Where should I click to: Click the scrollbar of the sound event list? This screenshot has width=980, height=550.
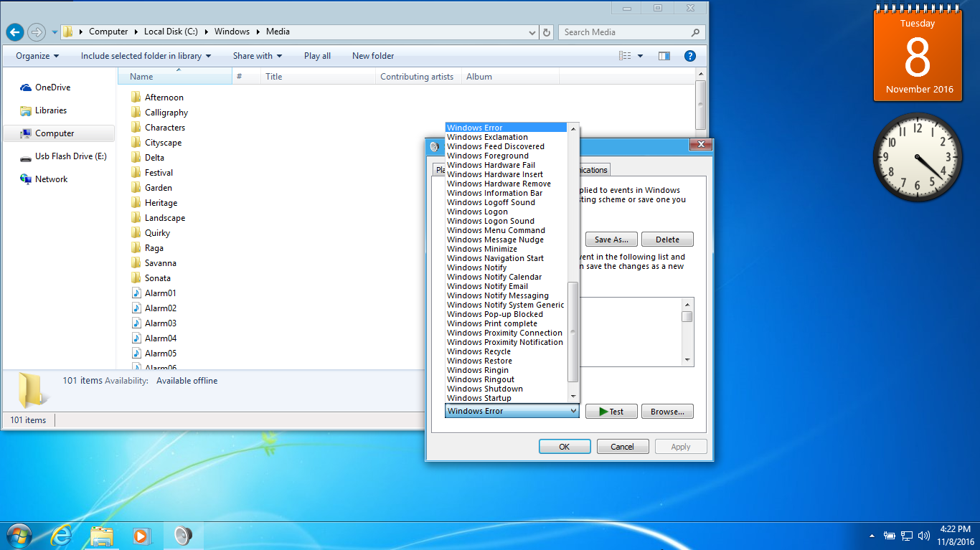pos(573,331)
